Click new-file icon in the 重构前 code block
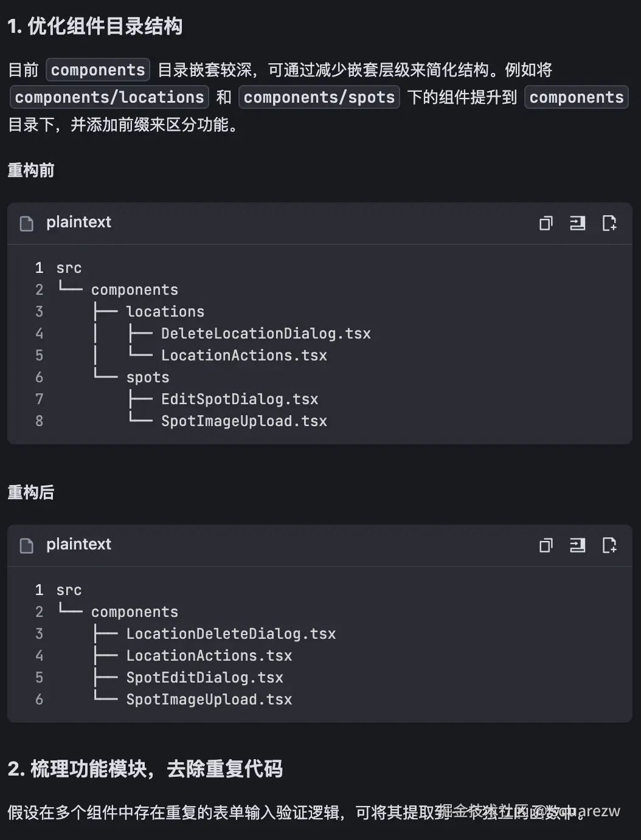Viewport: 641px width, 840px height. tap(609, 223)
